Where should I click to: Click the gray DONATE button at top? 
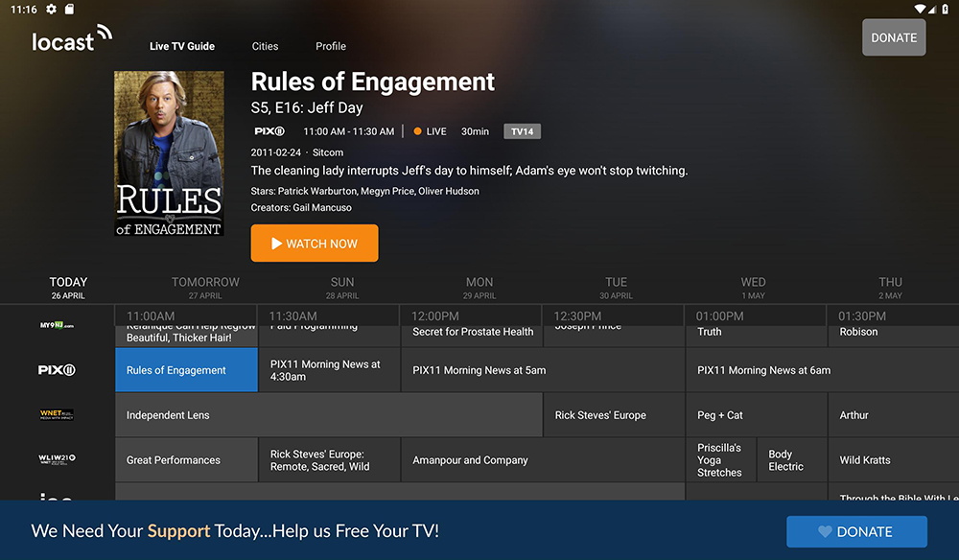click(x=894, y=37)
